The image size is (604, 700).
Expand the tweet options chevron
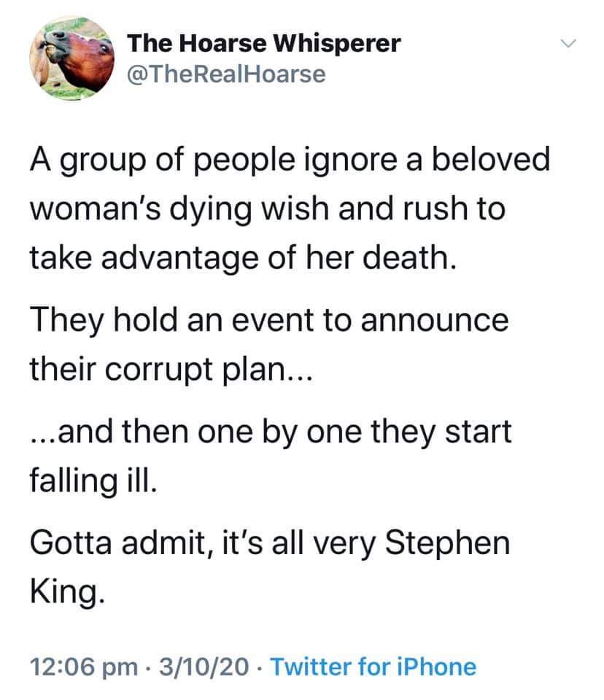point(569,44)
